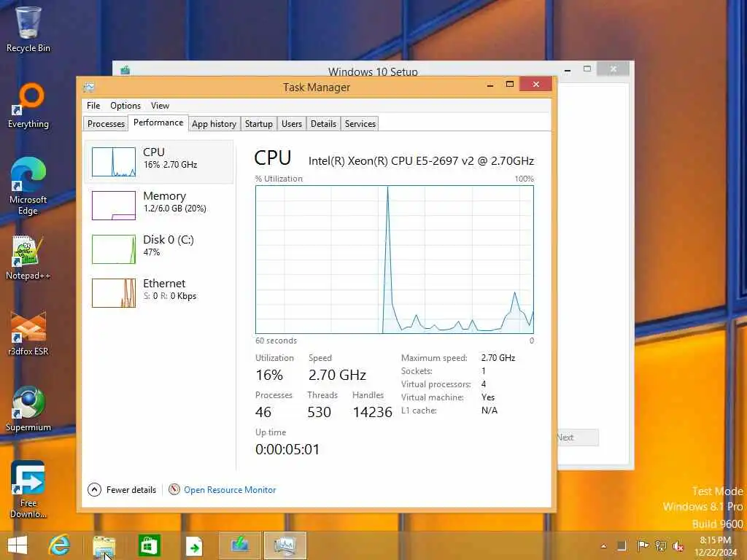The image size is (747, 560).
Task: Click the Resource Monitor gauge icon
Action: click(174, 489)
